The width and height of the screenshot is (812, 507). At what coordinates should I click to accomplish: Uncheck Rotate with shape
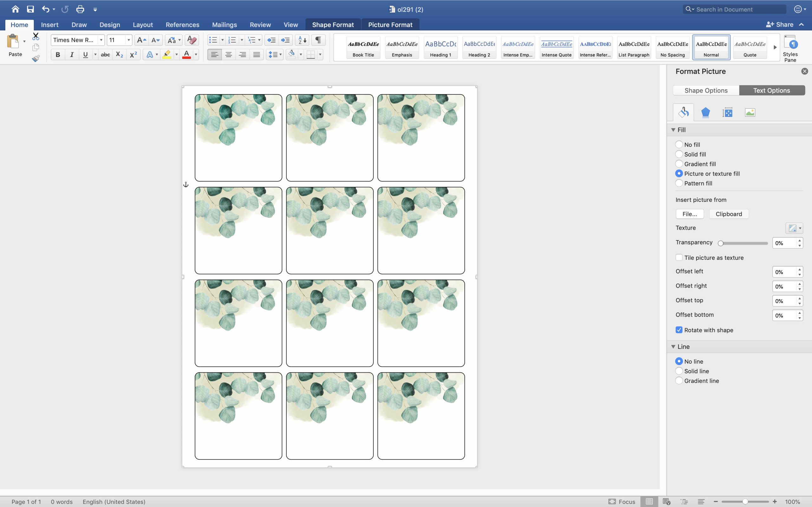click(679, 330)
